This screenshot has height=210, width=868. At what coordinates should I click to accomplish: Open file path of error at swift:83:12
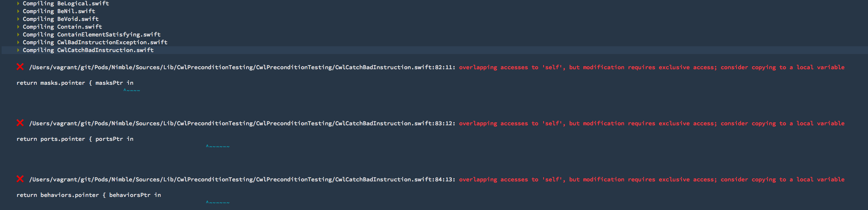[242, 123]
